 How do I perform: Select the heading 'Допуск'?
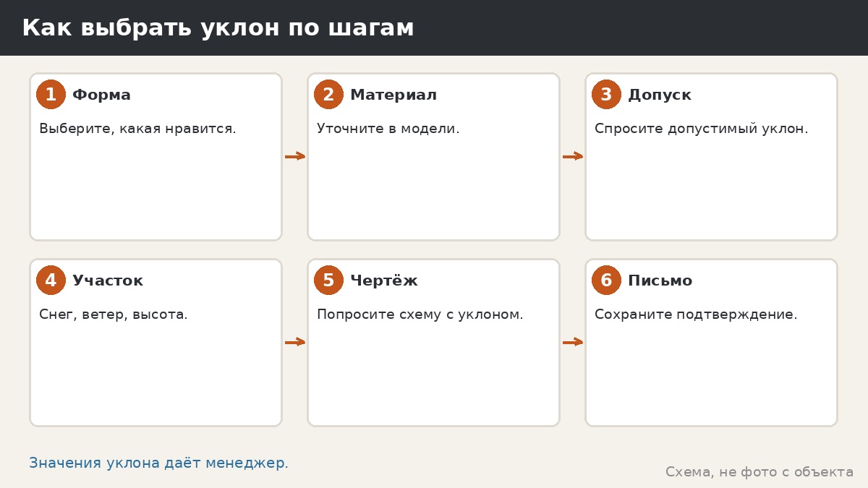tap(660, 95)
